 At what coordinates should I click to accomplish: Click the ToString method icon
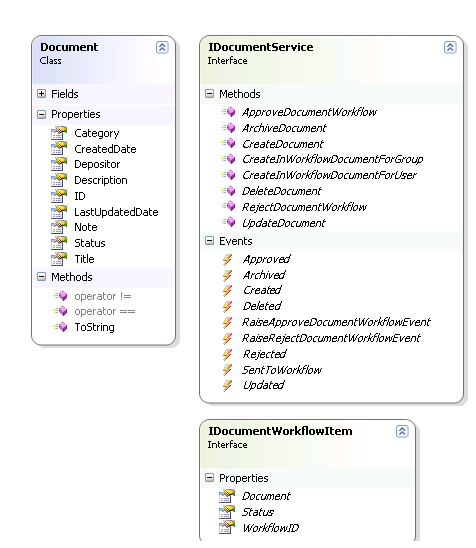[x=60, y=327]
